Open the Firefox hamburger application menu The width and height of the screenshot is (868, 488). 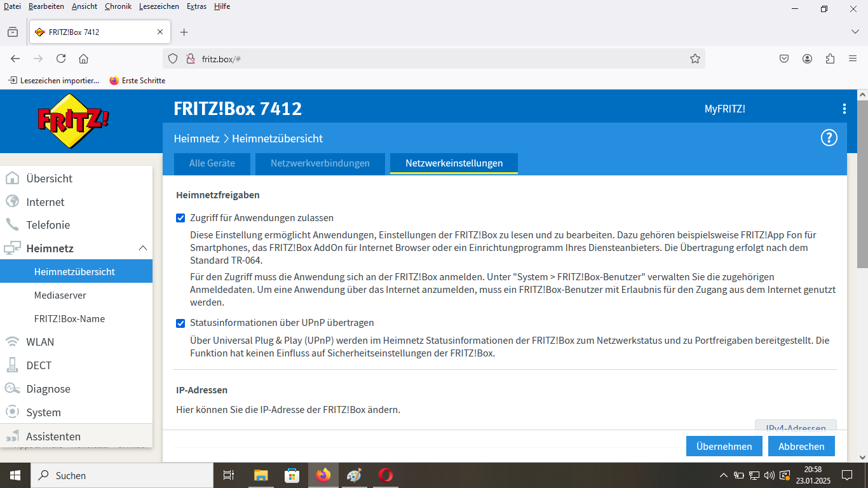(x=853, y=58)
